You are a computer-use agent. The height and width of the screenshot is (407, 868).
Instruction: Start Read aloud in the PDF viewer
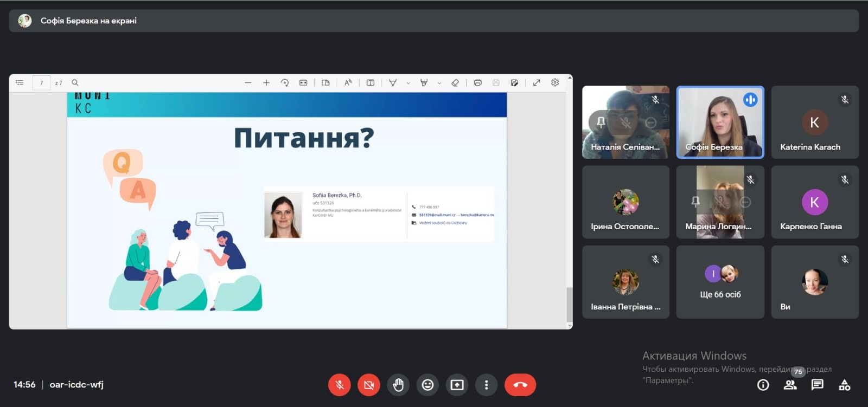348,83
